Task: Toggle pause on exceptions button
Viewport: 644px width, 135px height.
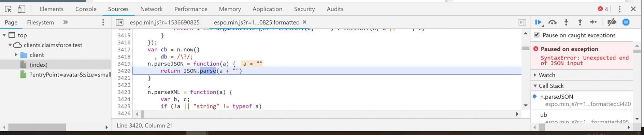Action: (626, 22)
